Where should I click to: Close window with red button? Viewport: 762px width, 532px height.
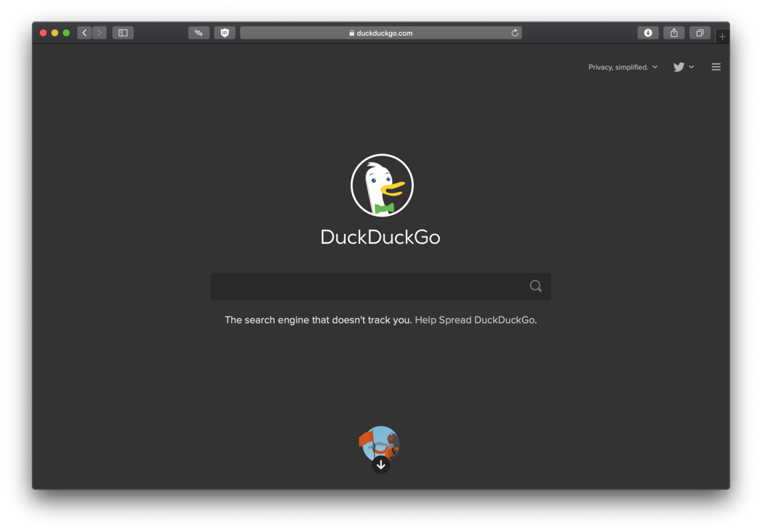click(43, 33)
